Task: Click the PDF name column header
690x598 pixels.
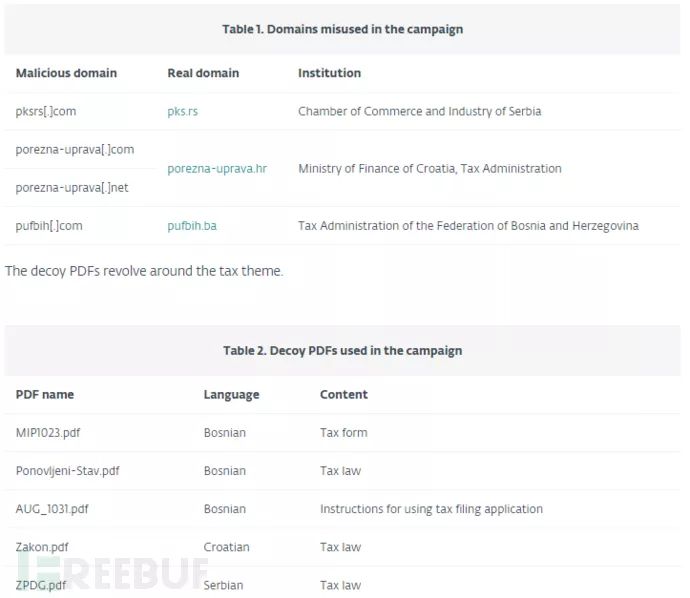Action: coord(45,395)
